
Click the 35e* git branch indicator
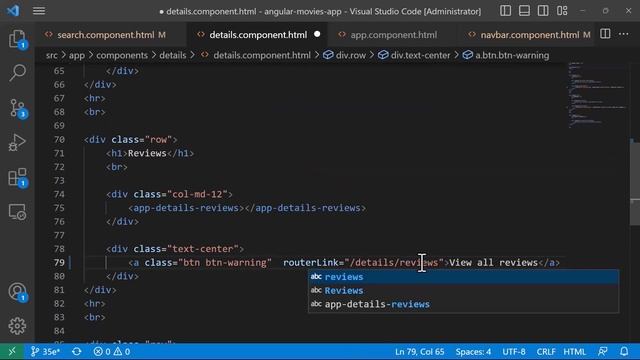point(46,351)
